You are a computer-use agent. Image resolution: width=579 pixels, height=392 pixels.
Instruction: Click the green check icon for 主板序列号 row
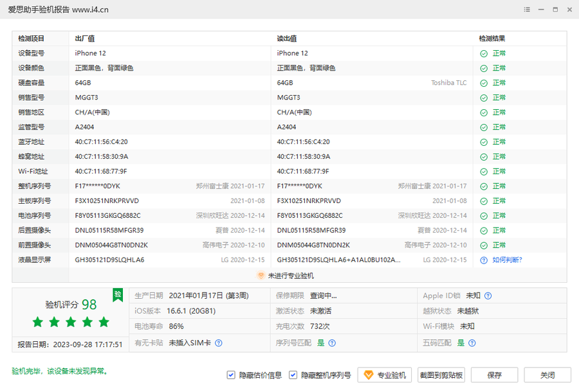pos(484,201)
